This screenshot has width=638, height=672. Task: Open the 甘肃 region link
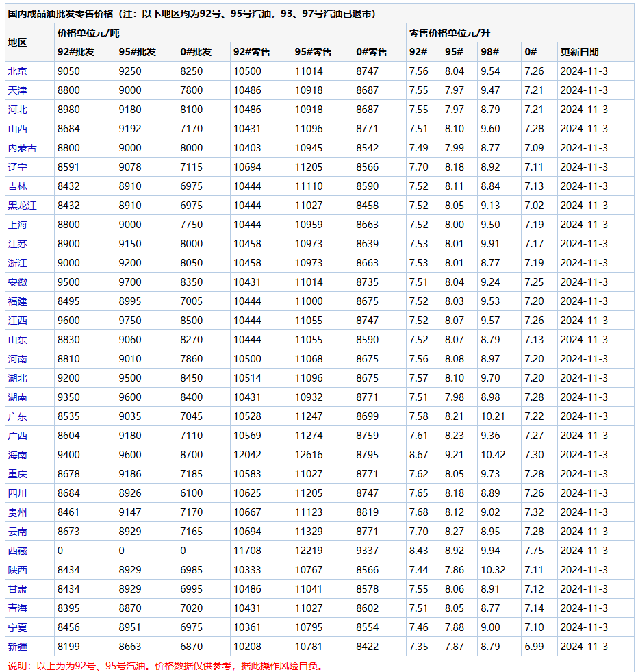coord(17,589)
